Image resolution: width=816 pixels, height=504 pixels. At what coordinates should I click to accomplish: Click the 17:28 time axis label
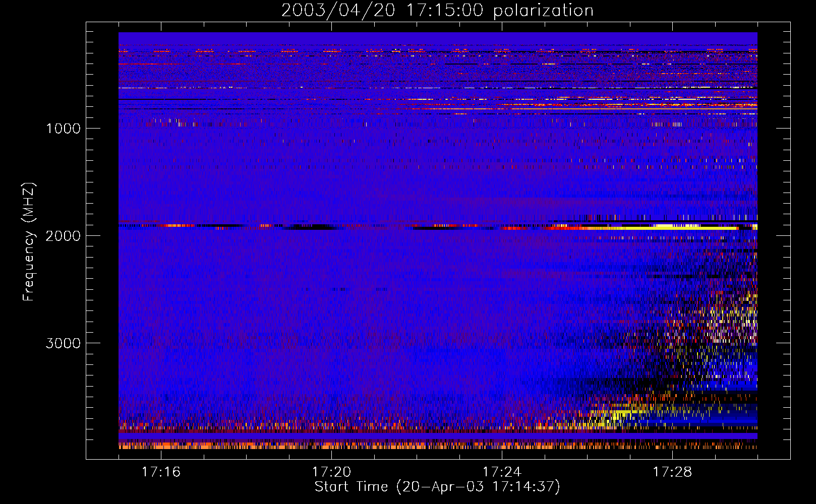672,472
